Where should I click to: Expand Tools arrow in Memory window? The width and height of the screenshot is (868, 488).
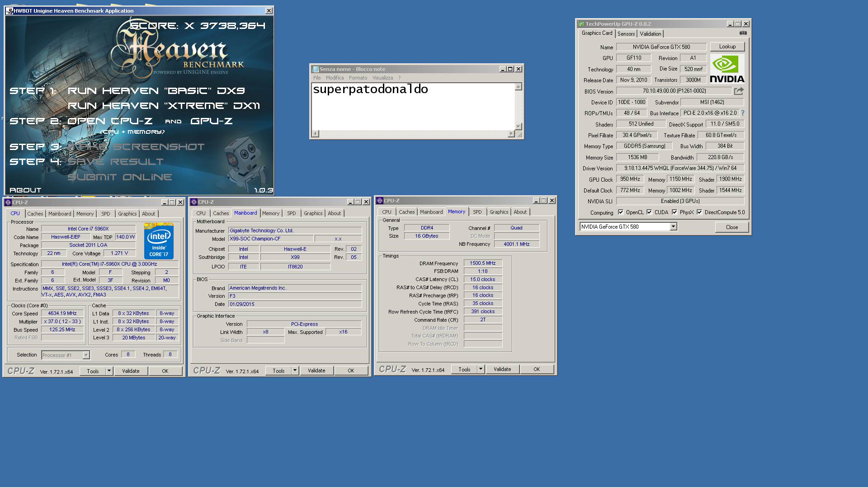pos(481,369)
